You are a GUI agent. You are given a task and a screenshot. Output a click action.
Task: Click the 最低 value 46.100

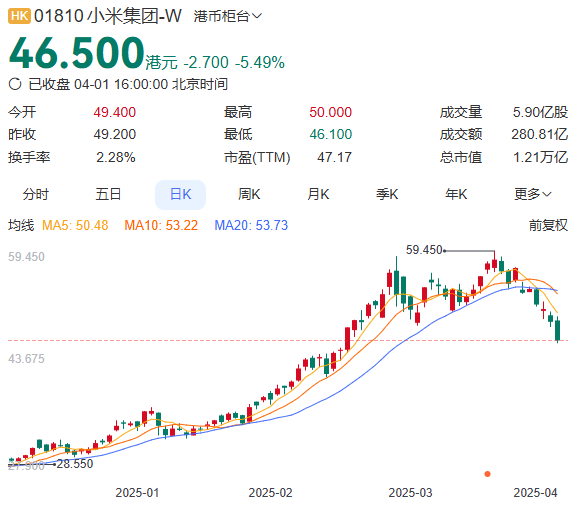click(331, 134)
